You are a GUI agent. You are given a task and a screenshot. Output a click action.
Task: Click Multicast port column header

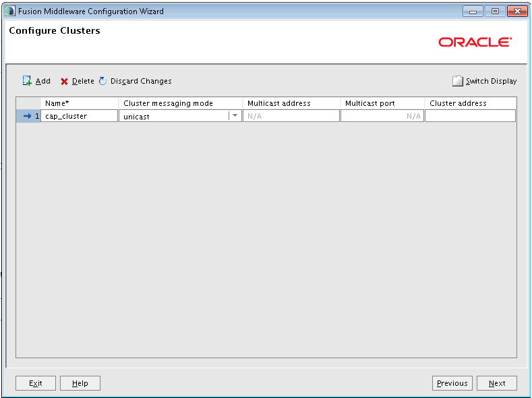tap(382, 103)
